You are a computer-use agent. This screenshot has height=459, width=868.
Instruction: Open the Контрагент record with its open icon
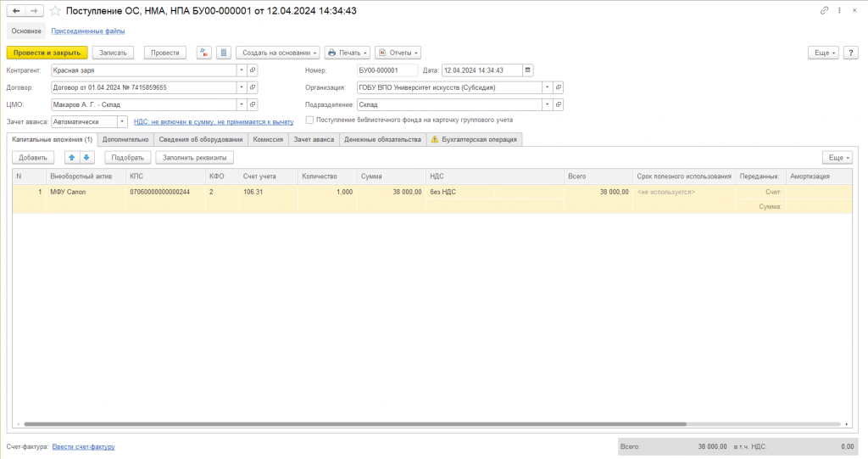click(253, 70)
